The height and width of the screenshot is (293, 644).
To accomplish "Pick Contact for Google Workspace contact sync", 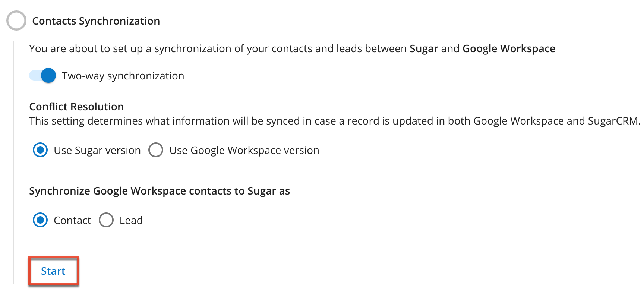I will point(40,220).
